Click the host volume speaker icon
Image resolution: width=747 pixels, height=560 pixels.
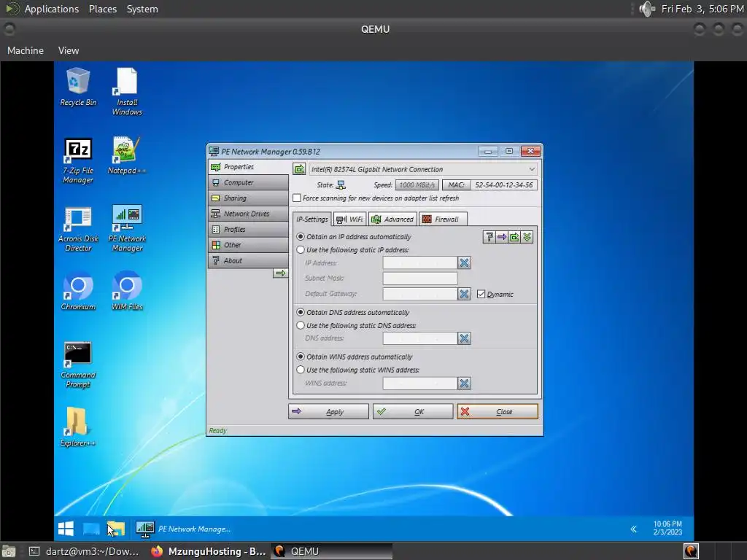[x=647, y=9]
